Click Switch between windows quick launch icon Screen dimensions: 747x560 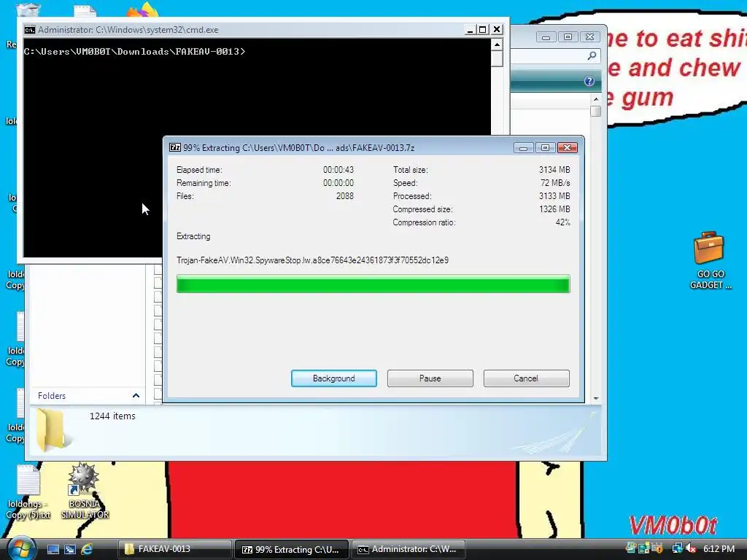pyautogui.click(x=70, y=549)
